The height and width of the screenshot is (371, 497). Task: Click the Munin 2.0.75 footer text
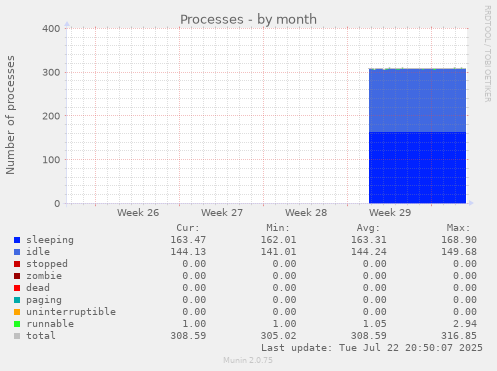click(x=248, y=360)
